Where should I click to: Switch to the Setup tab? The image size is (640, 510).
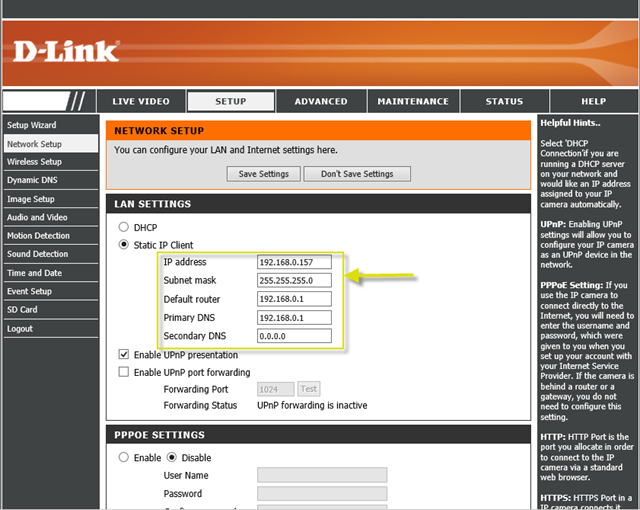[x=231, y=101]
